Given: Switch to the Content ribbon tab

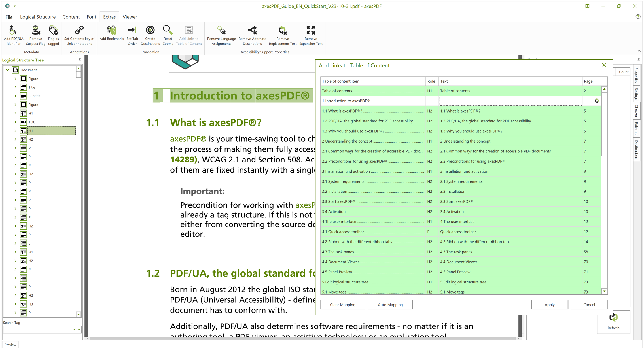Looking at the screenshot, I should [71, 17].
